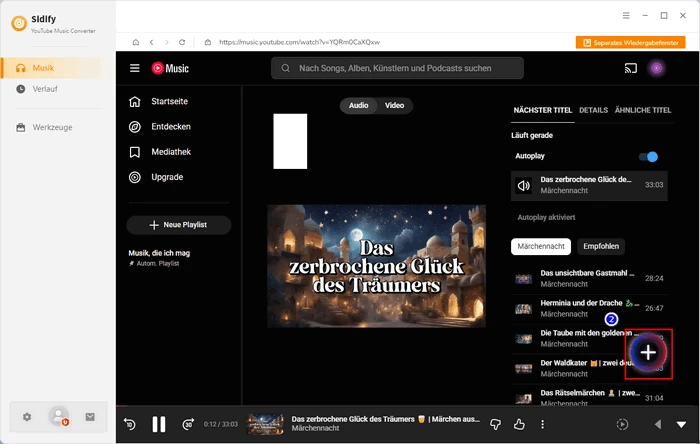Click player bar song thumbnail
The image size is (700, 444).
tap(265, 424)
